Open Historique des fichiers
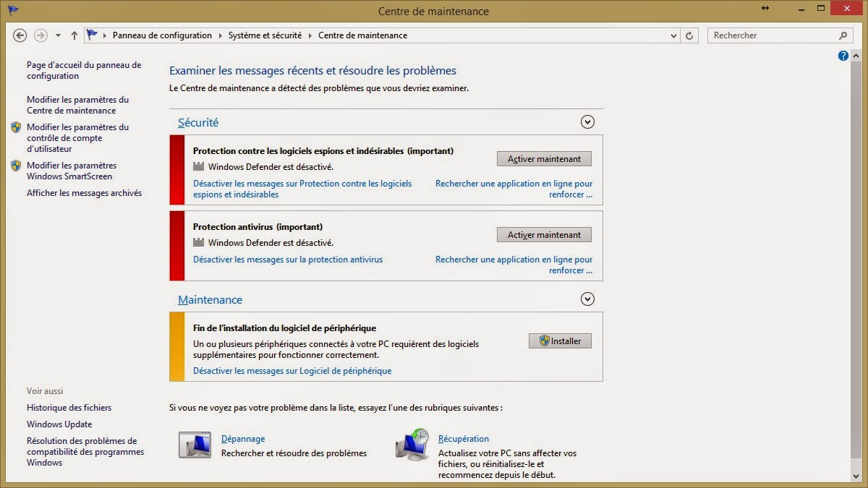The image size is (868, 488). (x=69, y=408)
